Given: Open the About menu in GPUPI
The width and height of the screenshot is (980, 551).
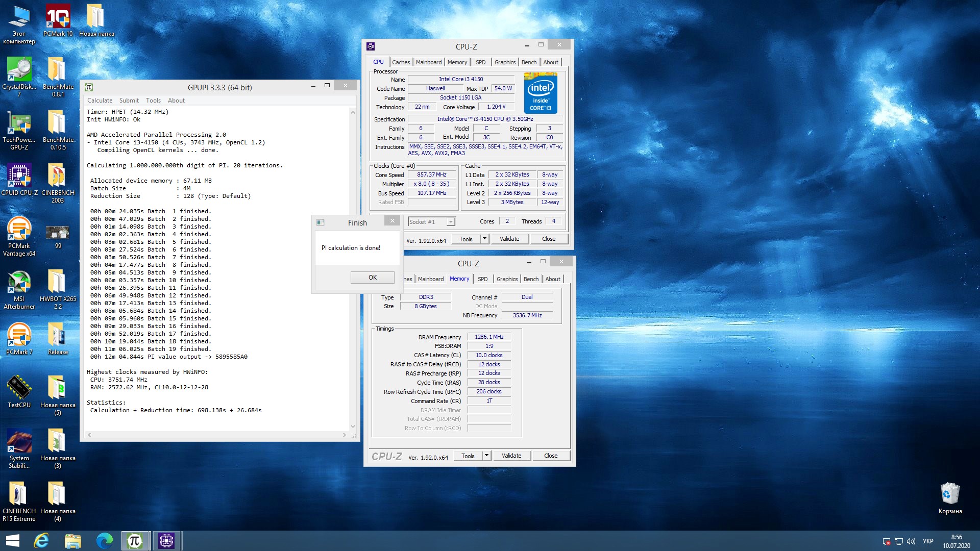Looking at the screenshot, I should (x=176, y=101).
